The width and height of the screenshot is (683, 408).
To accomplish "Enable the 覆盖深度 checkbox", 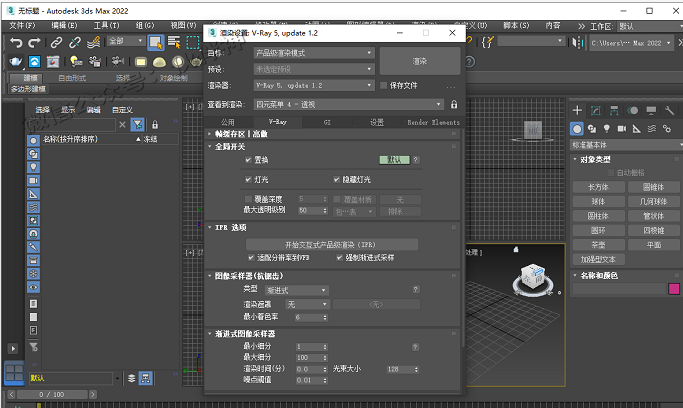I will click(x=248, y=199).
